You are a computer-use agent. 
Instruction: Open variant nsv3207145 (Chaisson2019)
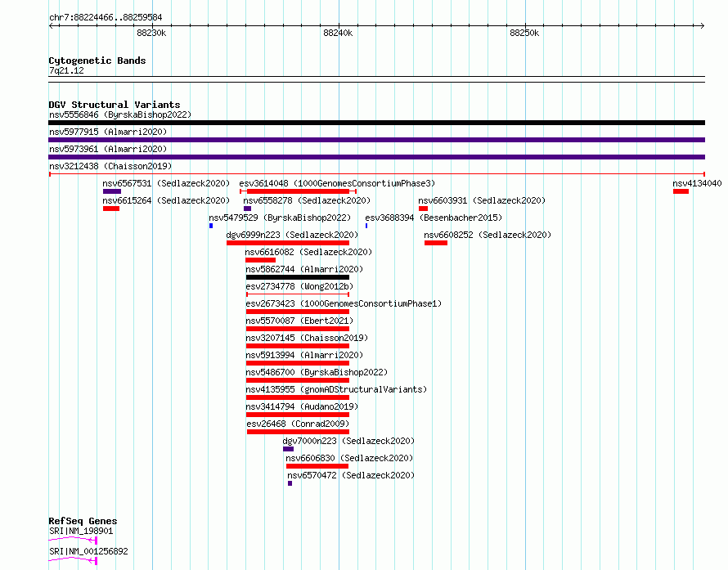tap(307, 338)
